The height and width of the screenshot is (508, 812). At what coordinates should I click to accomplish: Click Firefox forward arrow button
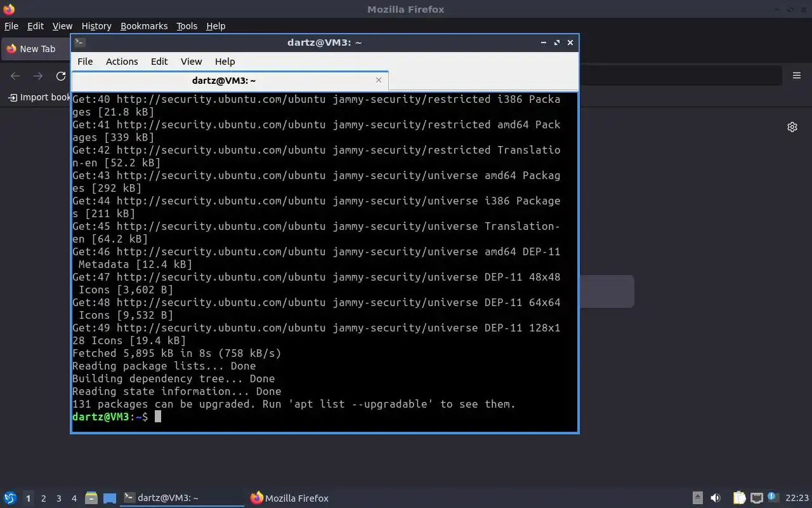[38, 76]
